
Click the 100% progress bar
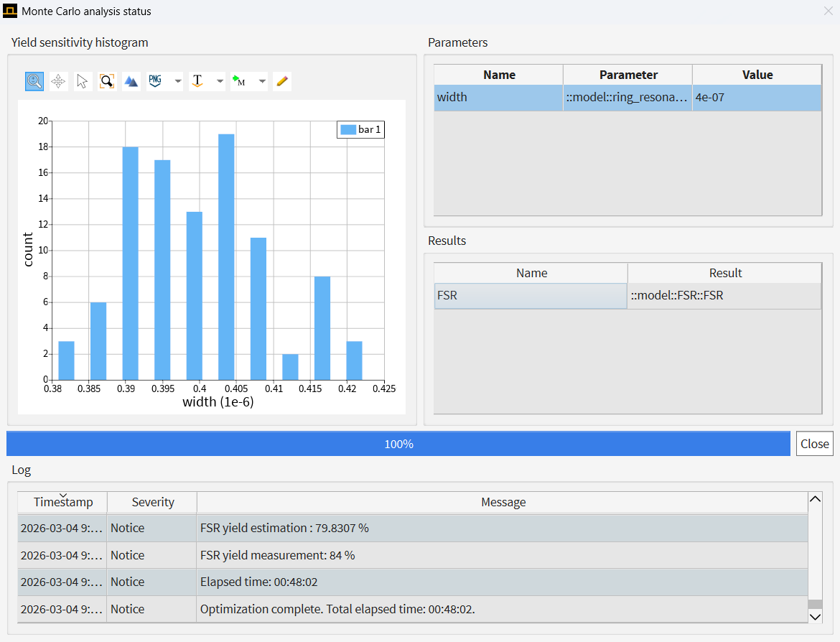point(398,444)
